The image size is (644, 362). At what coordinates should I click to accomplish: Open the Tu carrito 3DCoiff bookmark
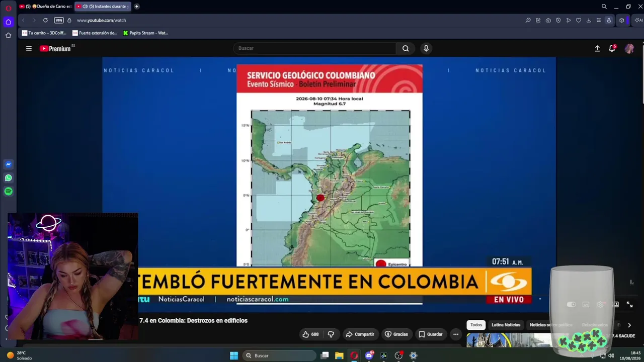click(x=44, y=33)
